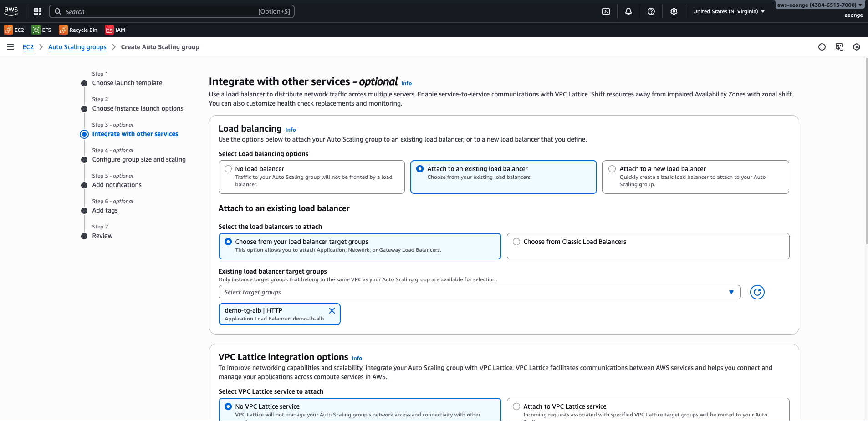Open the IAM favorites bar shortcut
This screenshot has height=421, width=868.
(115, 30)
